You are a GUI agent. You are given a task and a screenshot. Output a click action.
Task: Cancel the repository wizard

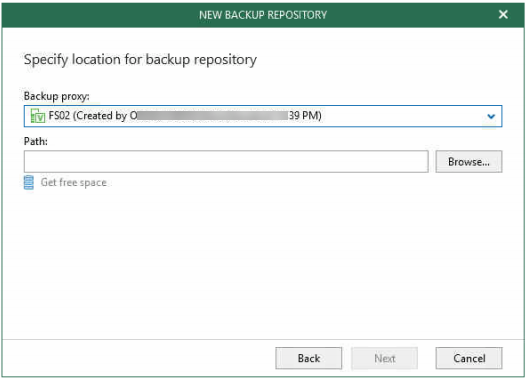[469, 358]
